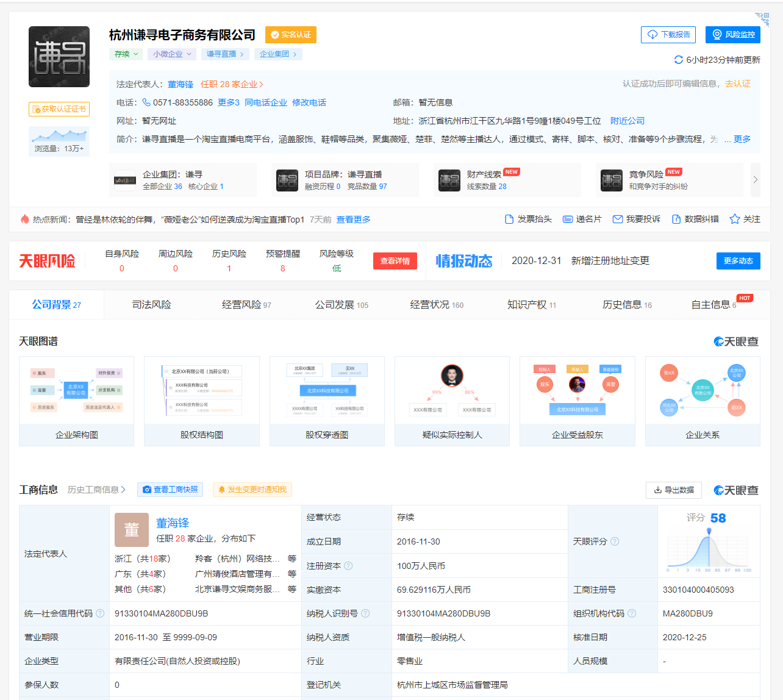This screenshot has width=783, height=700.
Task: Click the 实名认证 verified badge
Action: 291,35
